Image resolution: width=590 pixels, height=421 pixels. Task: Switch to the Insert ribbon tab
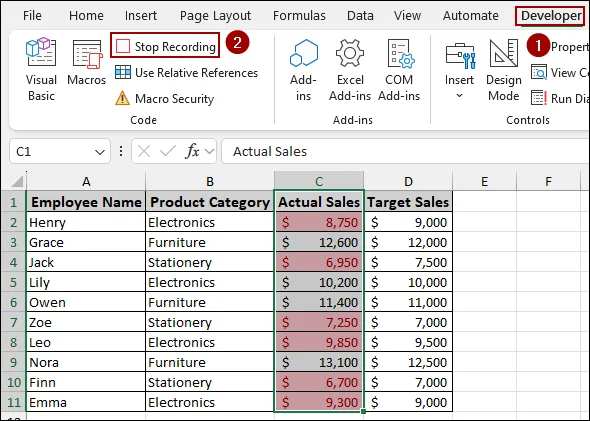[x=141, y=15]
